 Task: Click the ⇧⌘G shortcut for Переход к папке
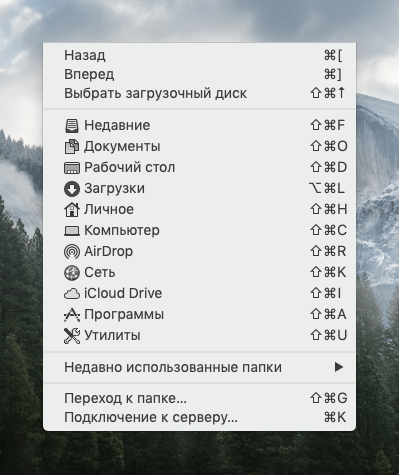[x=329, y=398]
